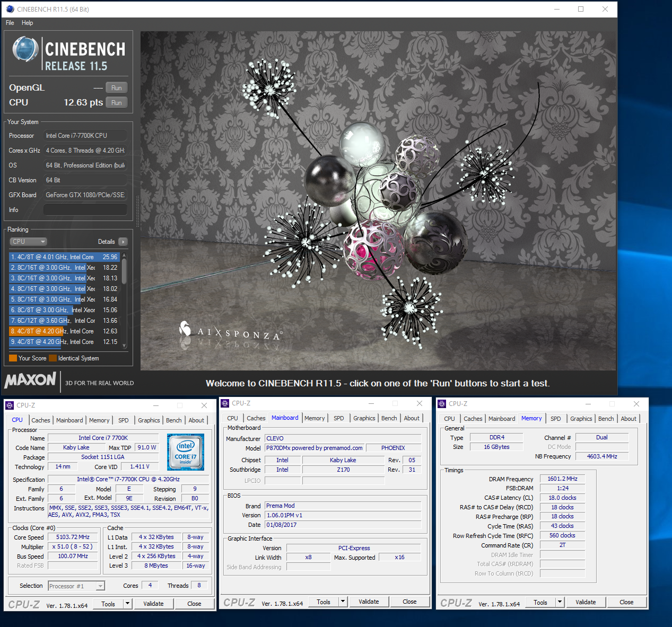Click the Details arrow button in Ranking
672x627 pixels.
123,242
